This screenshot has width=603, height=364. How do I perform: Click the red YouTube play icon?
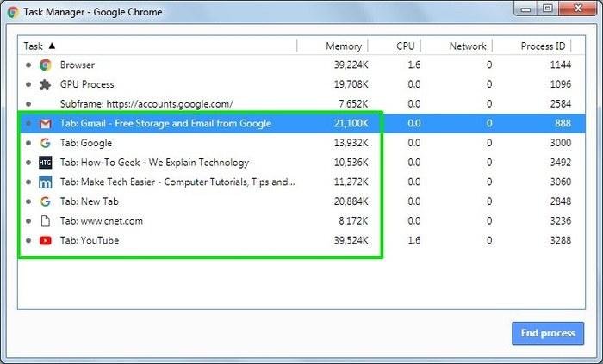click(46, 241)
